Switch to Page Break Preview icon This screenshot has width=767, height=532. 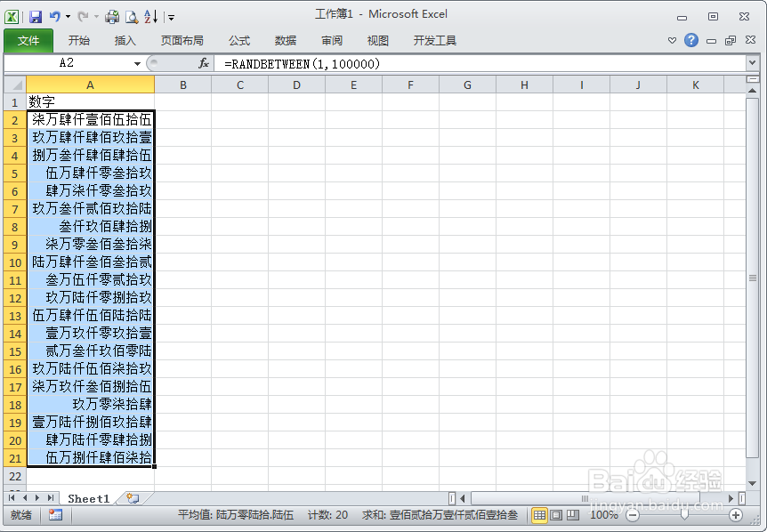[x=573, y=515]
